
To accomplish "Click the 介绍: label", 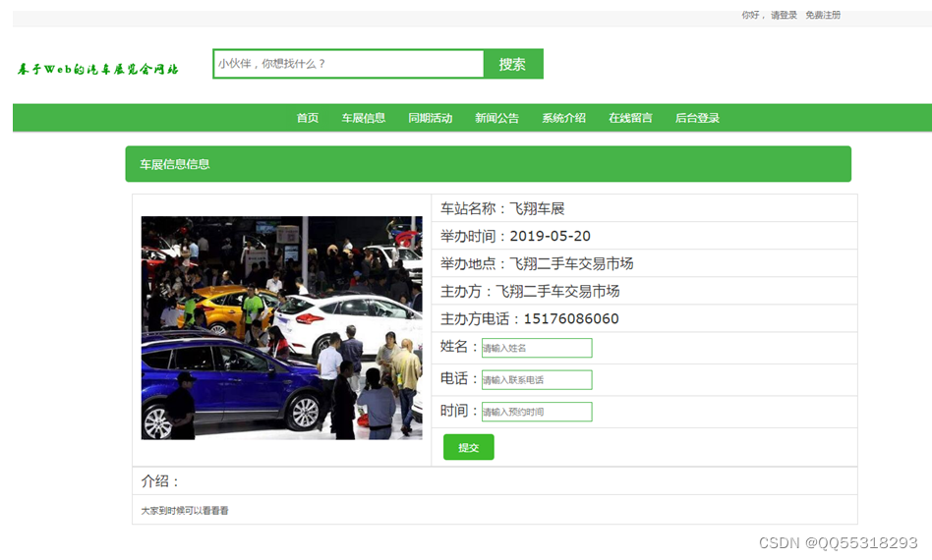I will coord(160,481).
